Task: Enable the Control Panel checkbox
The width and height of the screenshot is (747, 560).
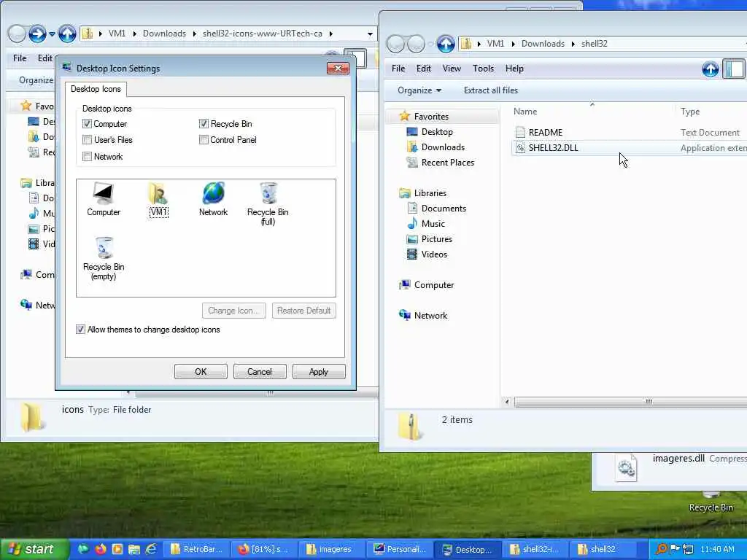Action: (204, 140)
